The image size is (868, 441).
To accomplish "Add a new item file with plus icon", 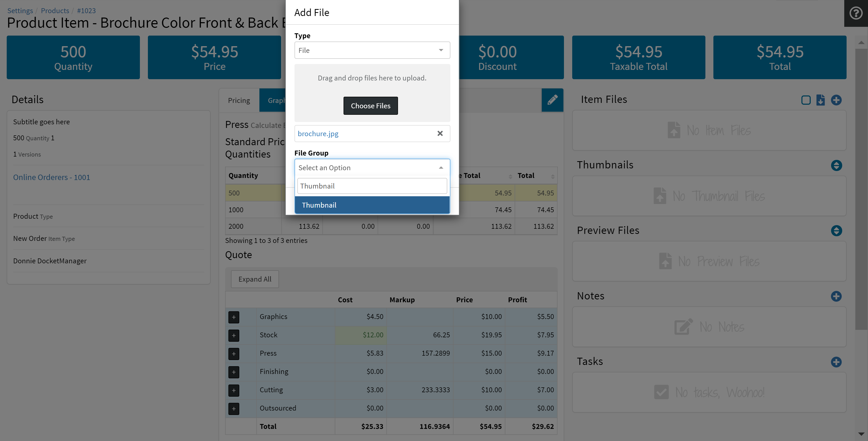I will click(x=836, y=100).
